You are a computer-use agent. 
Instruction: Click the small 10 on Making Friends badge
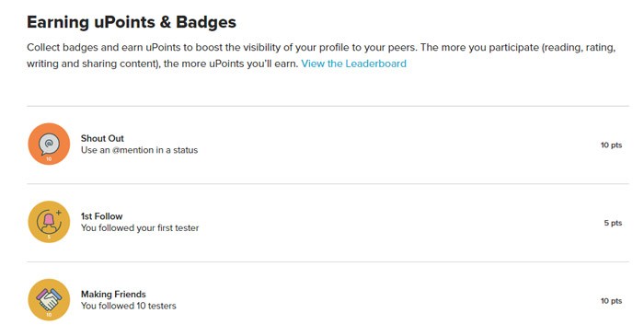(x=49, y=315)
